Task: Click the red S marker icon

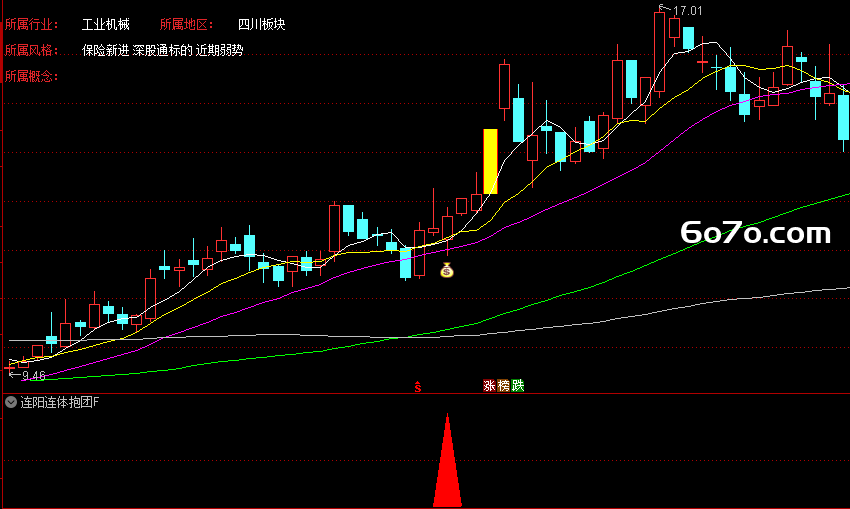Action: click(417, 387)
